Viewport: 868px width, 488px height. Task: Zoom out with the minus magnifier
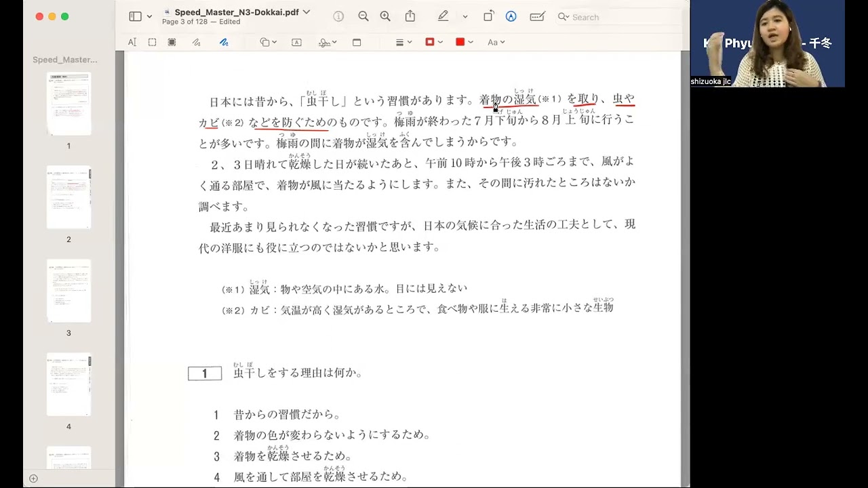pyautogui.click(x=363, y=17)
